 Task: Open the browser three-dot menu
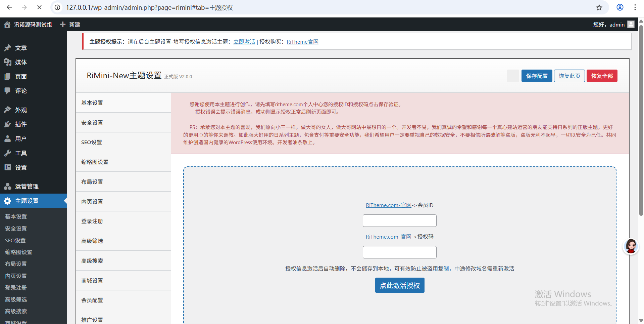tap(635, 7)
